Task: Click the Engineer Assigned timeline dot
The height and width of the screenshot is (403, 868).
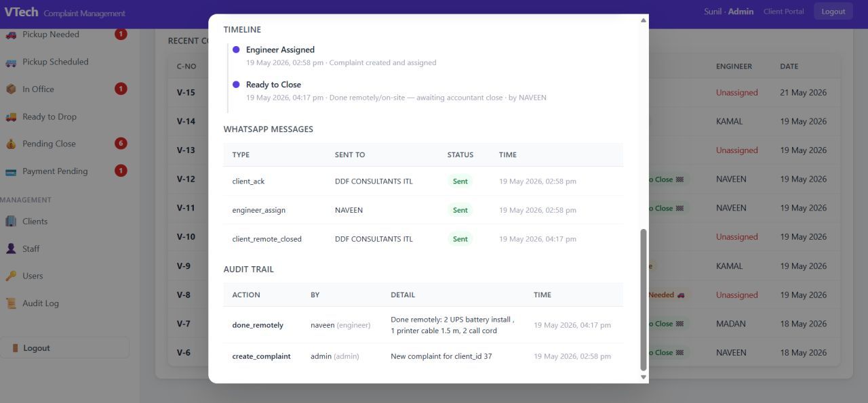Action: 236,49
